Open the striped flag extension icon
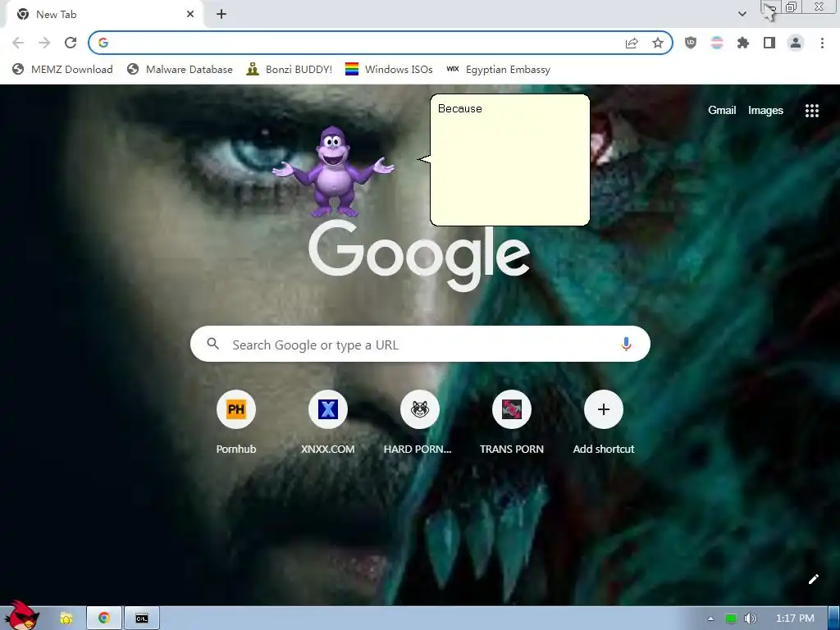Image resolution: width=840 pixels, height=630 pixels. [x=717, y=43]
